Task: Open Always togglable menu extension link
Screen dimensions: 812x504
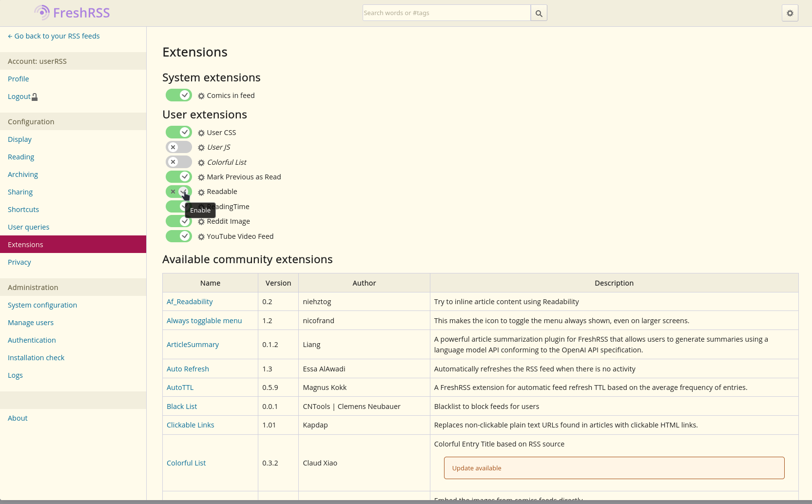Action: coord(204,321)
